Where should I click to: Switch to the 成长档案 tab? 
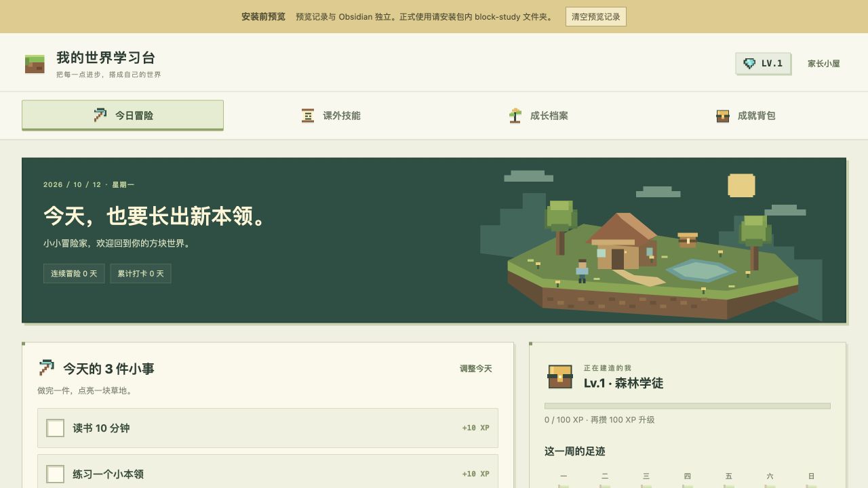point(538,115)
